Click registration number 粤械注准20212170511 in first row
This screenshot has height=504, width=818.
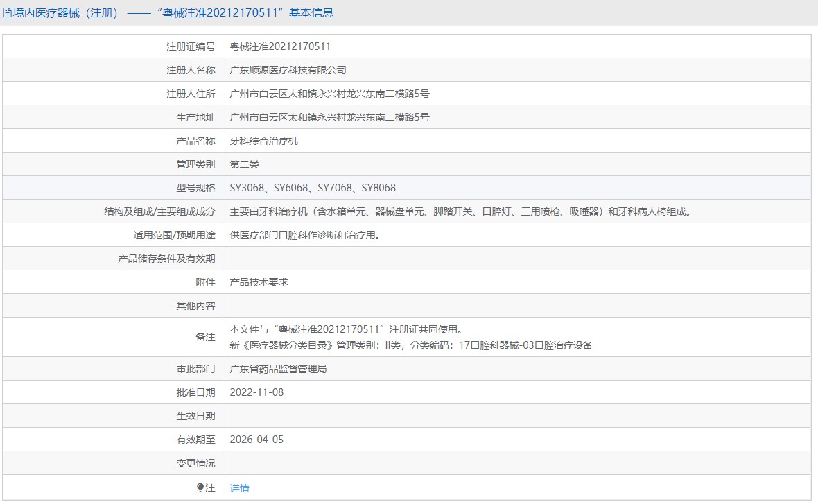coord(280,46)
